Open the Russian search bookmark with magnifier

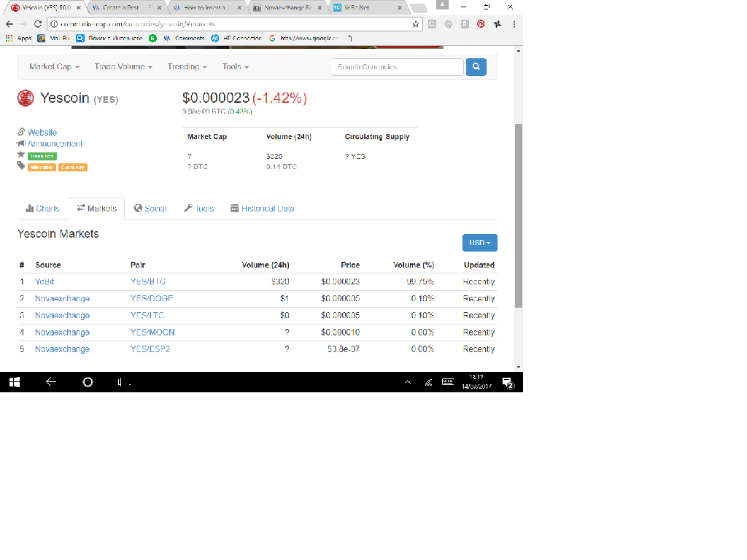click(x=109, y=38)
